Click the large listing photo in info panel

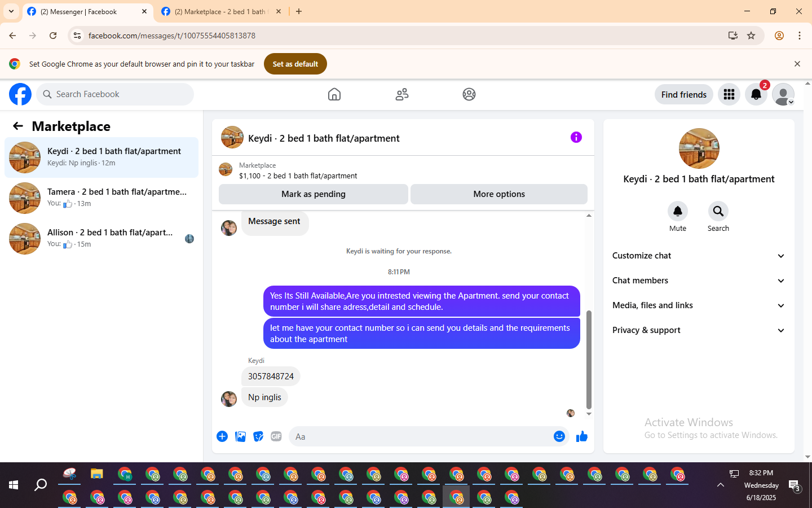pyautogui.click(x=699, y=148)
